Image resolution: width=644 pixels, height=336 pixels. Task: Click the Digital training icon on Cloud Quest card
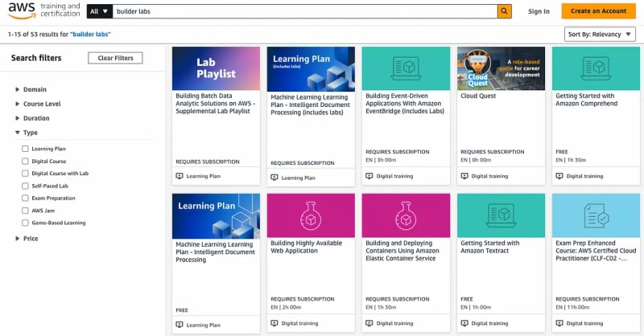(464, 176)
